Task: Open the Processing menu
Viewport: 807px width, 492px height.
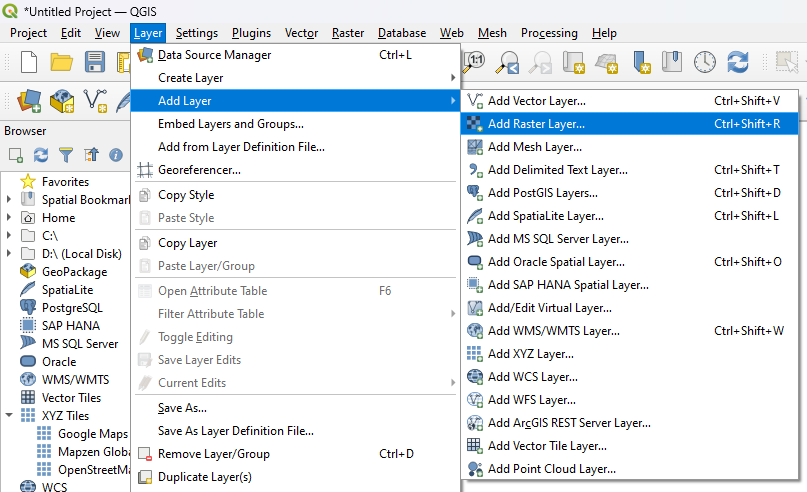Action: tap(549, 33)
